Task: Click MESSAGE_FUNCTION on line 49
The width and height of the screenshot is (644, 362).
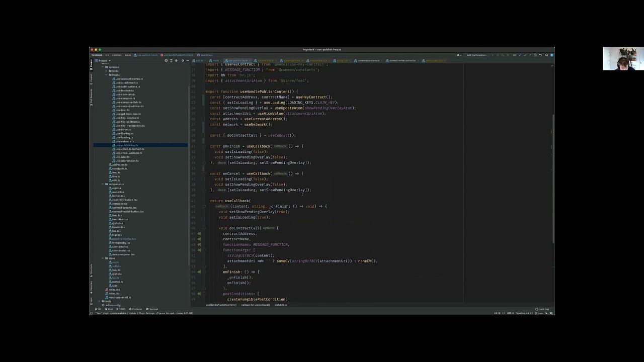Action: (271, 245)
